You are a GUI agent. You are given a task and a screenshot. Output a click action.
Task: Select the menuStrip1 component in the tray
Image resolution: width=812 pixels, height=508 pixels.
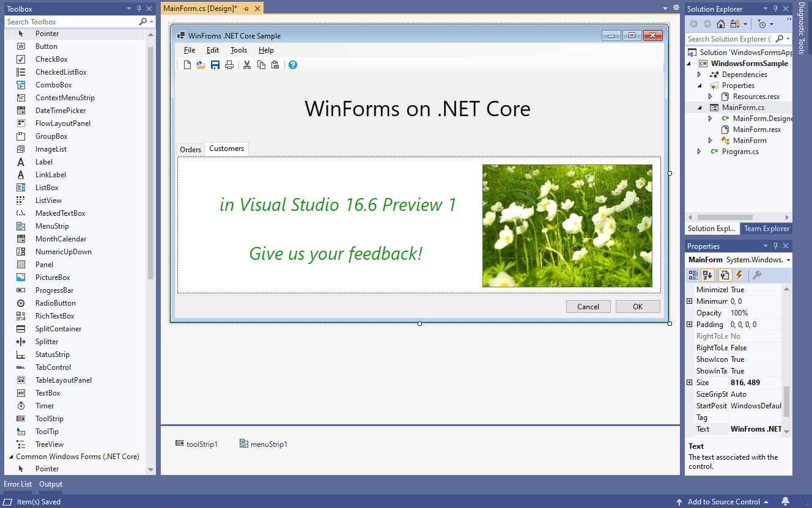263,444
